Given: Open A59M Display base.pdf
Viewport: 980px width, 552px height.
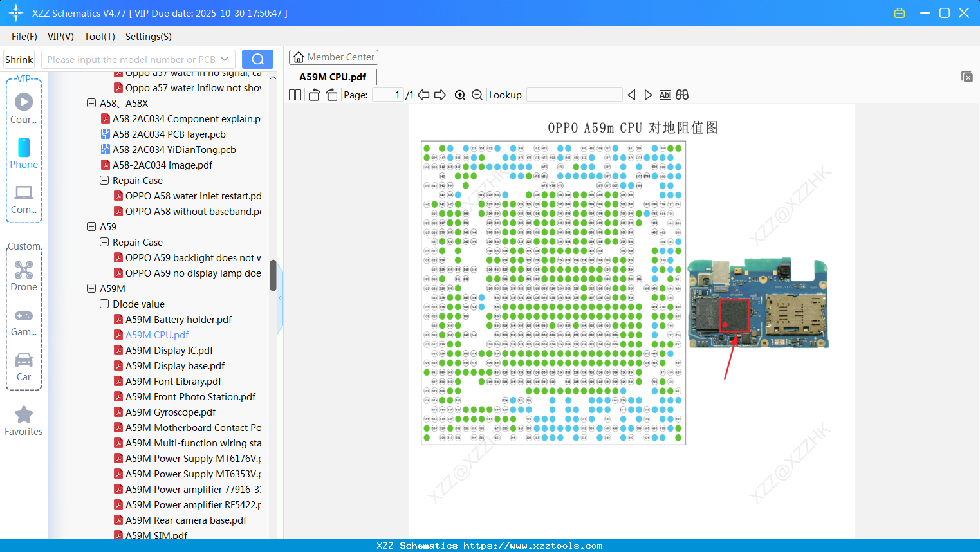Looking at the screenshot, I should pos(169,365).
